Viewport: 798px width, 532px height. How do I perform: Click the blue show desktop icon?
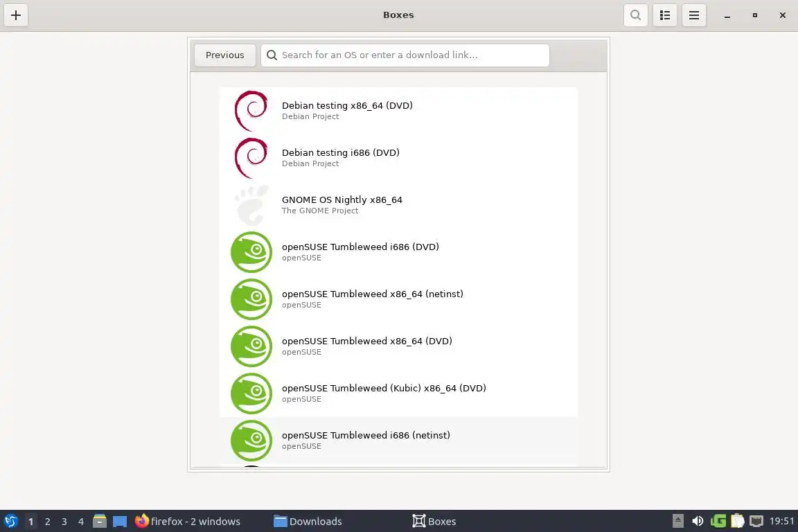[120, 522]
